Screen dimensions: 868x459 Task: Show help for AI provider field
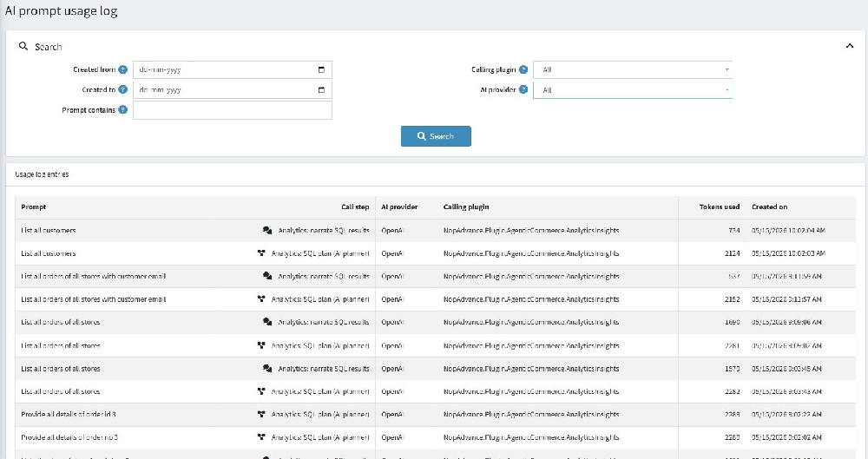click(x=523, y=89)
